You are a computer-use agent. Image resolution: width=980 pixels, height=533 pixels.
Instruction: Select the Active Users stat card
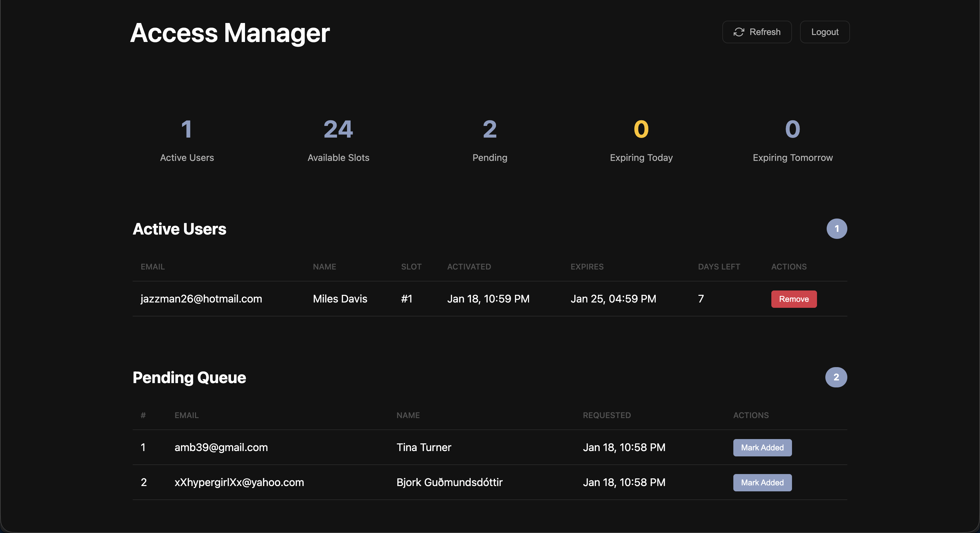click(187, 140)
